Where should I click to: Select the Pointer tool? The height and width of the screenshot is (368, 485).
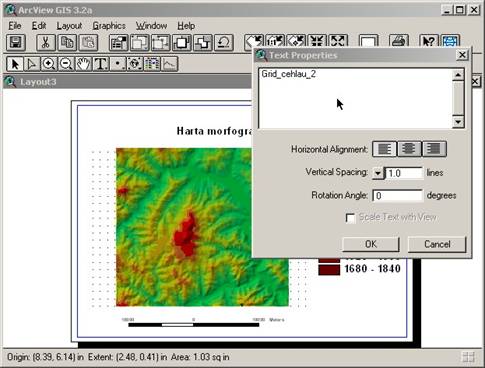coord(15,64)
